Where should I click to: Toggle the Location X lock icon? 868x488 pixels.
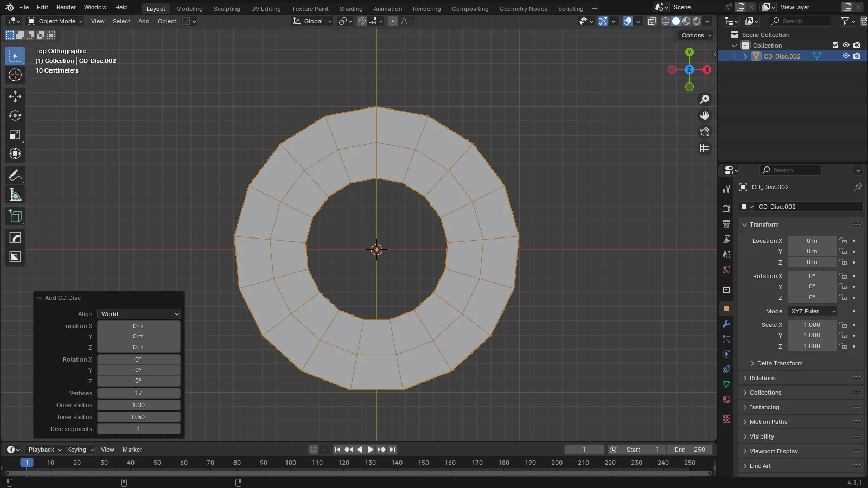click(843, 241)
